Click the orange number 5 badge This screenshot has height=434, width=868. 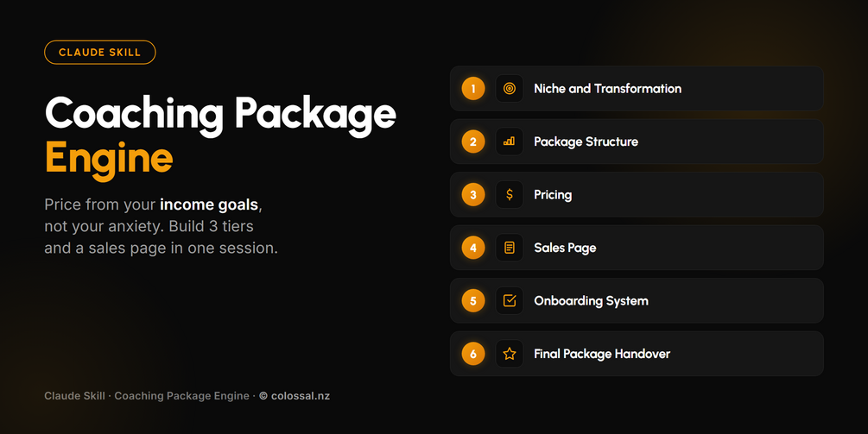473,301
